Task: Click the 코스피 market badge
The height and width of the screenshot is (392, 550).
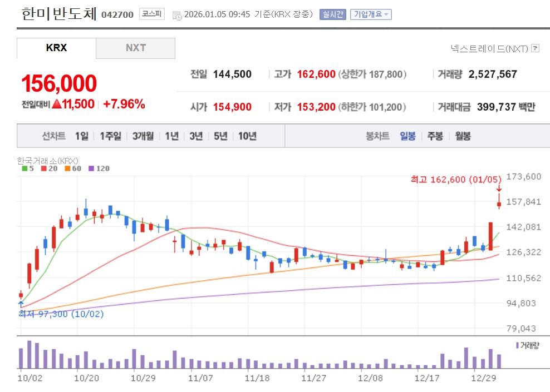Action: (x=152, y=14)
